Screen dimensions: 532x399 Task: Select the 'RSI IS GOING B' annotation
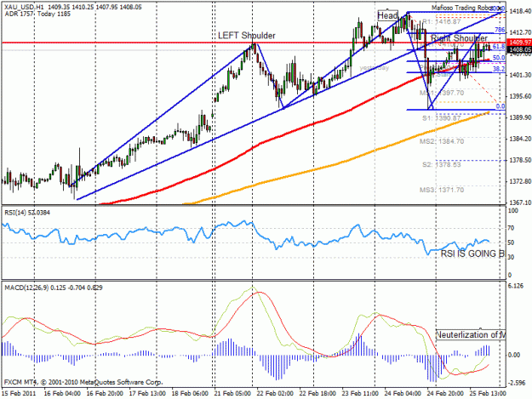tap(472, 254)
